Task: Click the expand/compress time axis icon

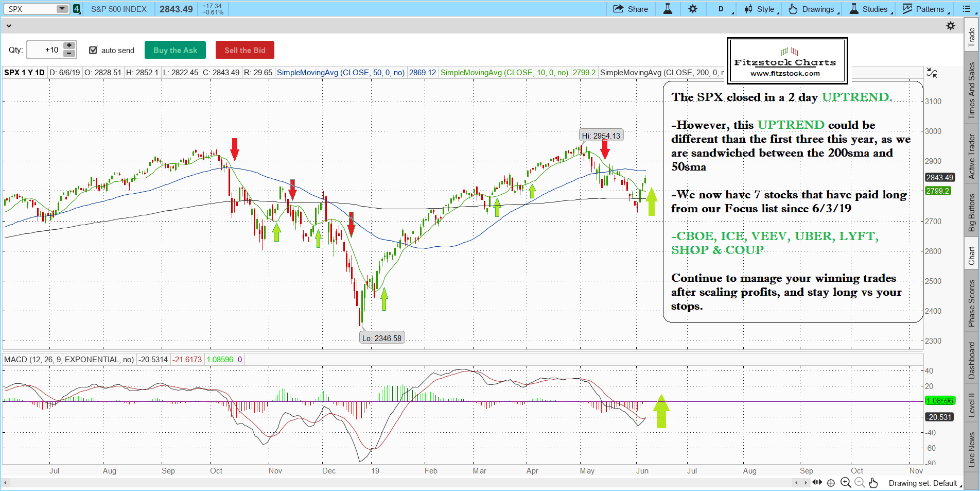Action: tap(817, 483)
